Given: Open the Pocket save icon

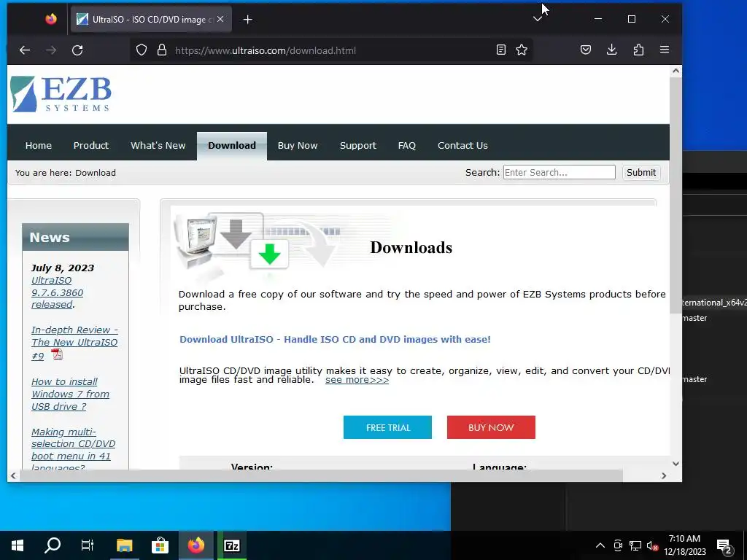Looking at the screenshot, I should [586, 50].
